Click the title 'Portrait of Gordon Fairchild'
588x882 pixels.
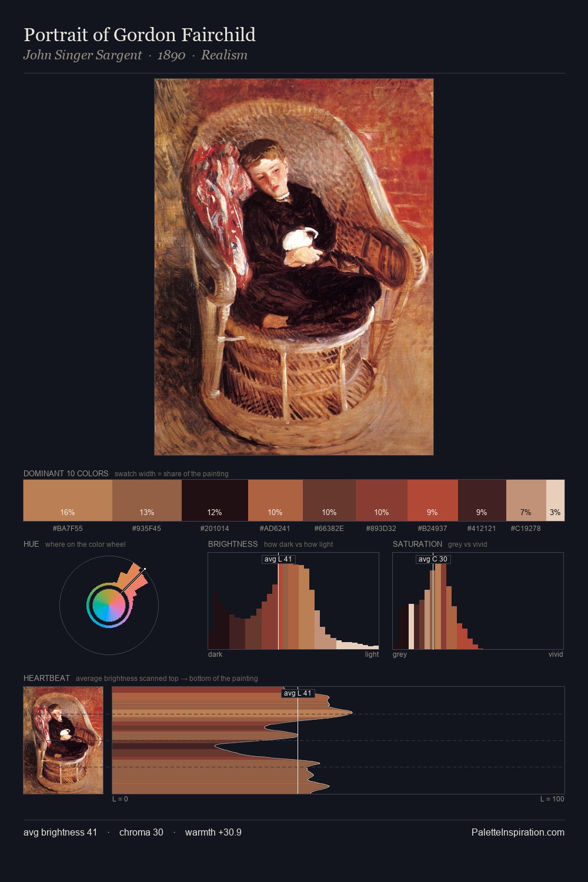[140, 35]
